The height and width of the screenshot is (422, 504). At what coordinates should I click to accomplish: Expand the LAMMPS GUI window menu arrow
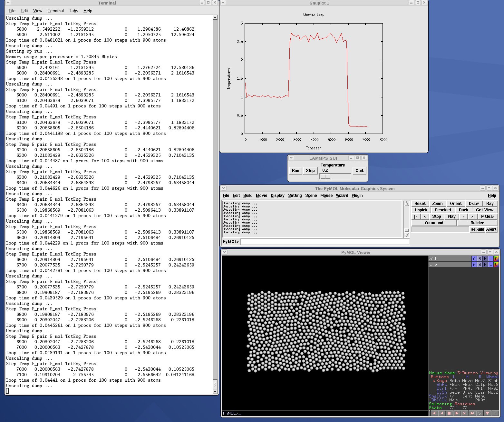tap(291, 158)
